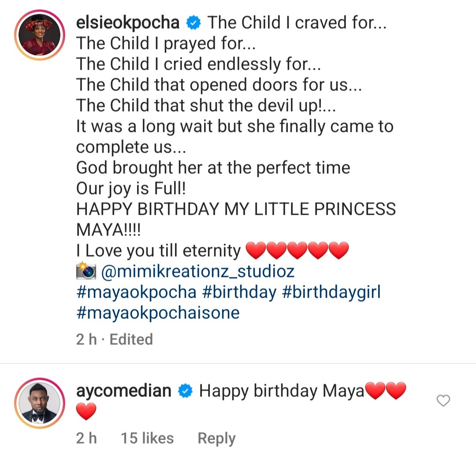Tap the camera emoji before the studio mention
The width and height of the screenshot is (476, 452).
point(86,271)
